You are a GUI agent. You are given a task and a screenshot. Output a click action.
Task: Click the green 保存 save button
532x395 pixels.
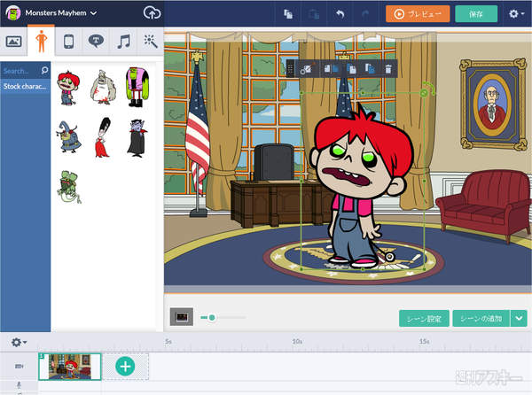476,14
